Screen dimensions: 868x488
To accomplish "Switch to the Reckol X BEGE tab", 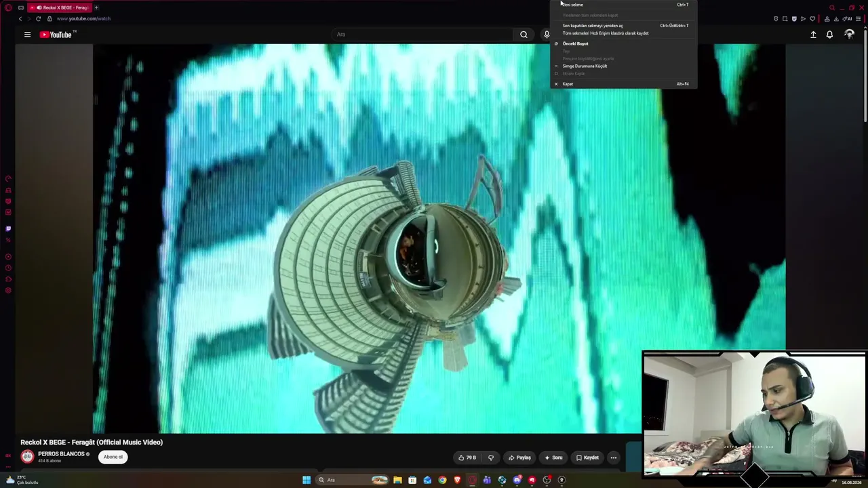I will tap(61, 7).
